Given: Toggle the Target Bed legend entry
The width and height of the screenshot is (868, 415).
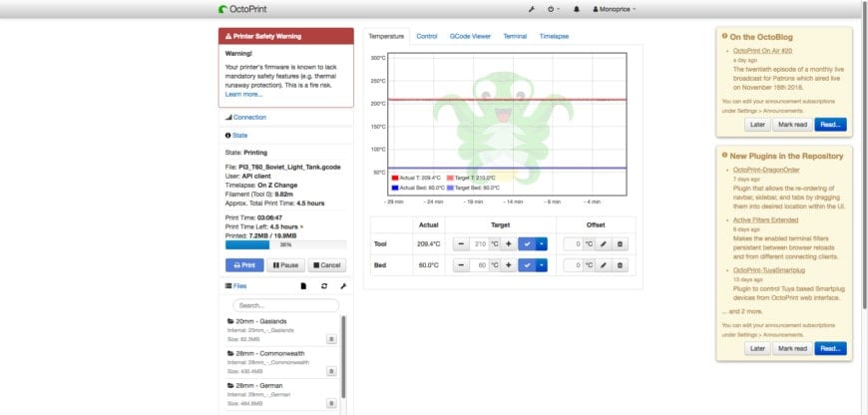Looking at the screenshot, I should point(474,189).
